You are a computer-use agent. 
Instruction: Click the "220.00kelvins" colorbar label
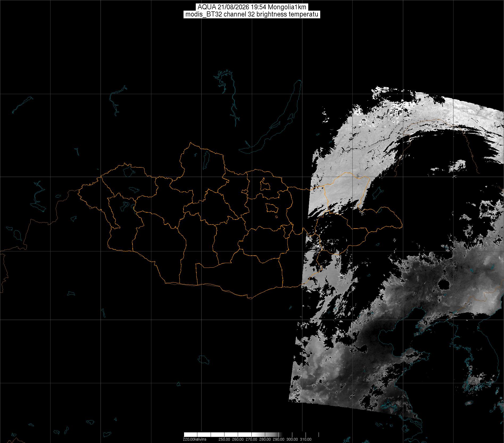point(195,439)
